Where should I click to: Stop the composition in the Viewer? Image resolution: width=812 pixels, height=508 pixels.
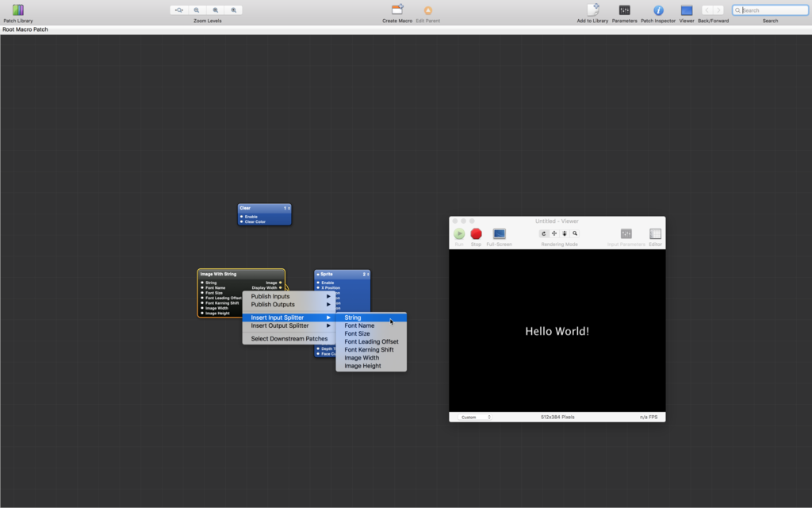(x=476, y=234)
